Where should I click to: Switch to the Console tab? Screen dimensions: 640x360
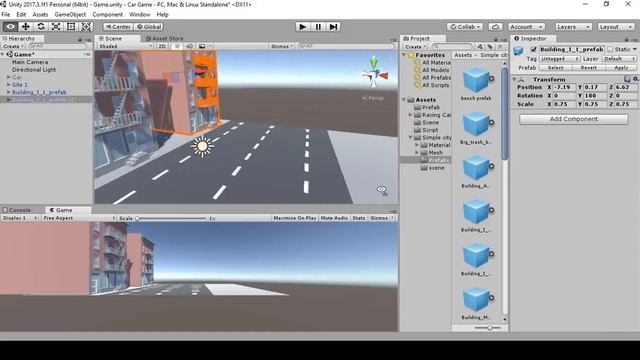17,210
